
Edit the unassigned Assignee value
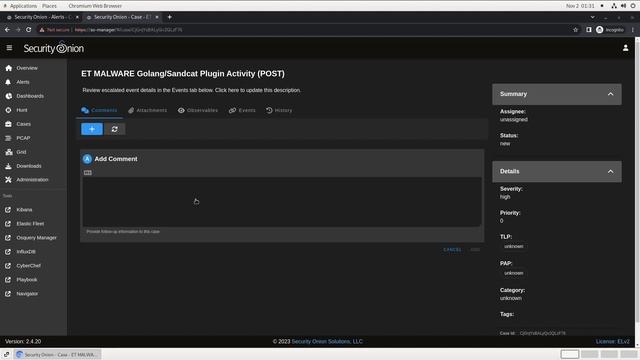(x=513, y=120)
